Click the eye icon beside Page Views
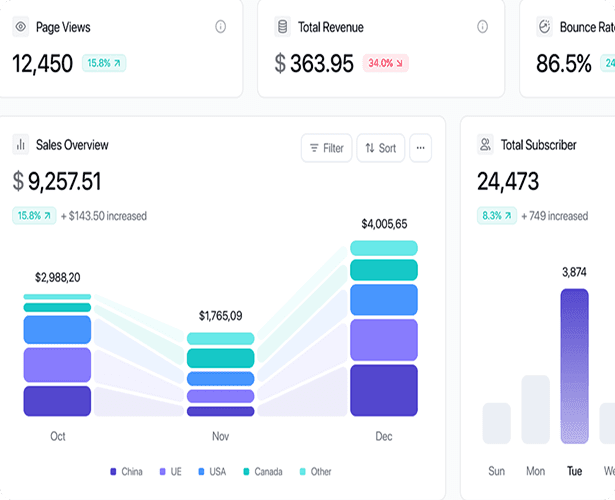This screenshot has height=500, width=615. (x=20, y=27)
